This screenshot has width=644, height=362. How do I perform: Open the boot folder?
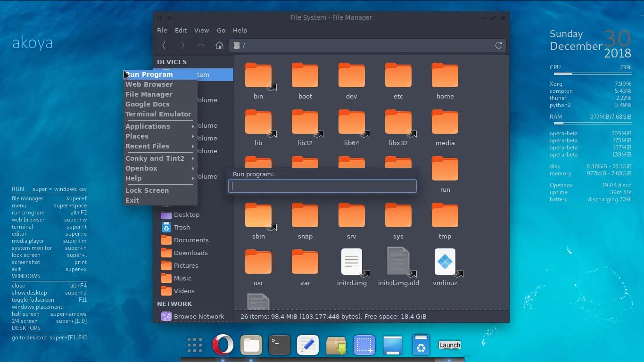[x=305, y=81]
